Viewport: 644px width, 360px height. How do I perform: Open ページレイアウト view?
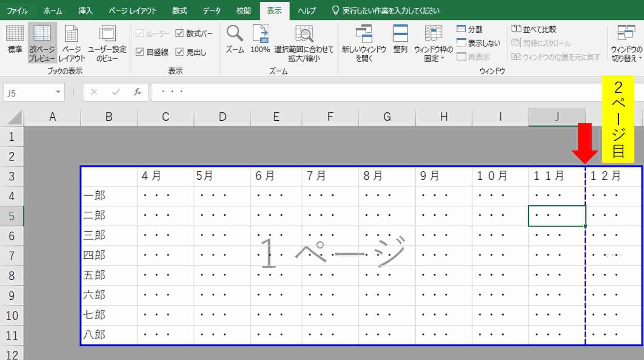[x=71, y=43]
